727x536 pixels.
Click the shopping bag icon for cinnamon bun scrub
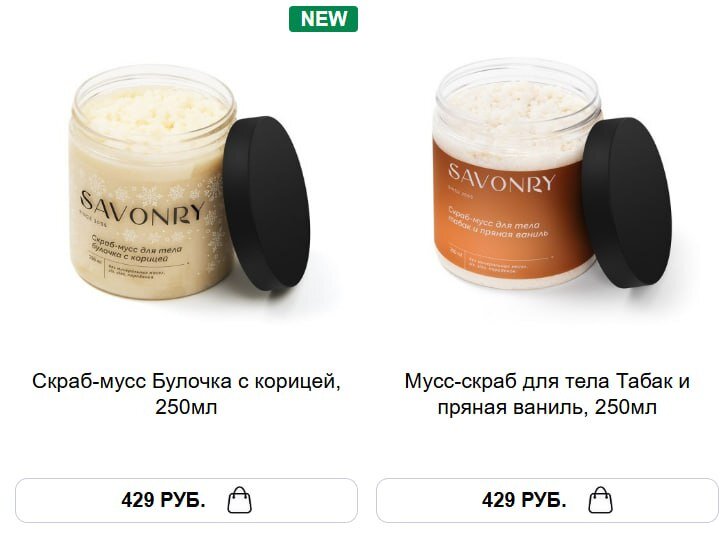239,500
